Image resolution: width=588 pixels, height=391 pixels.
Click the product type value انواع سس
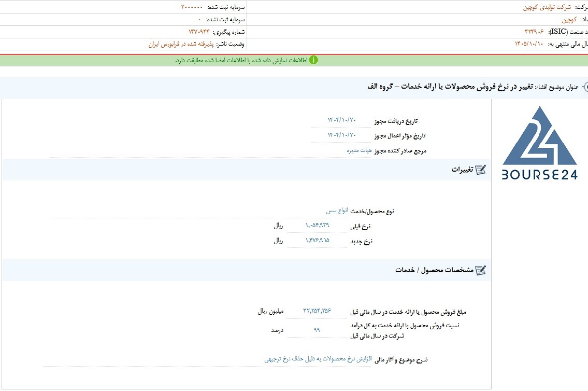click(x=337, y=211)
